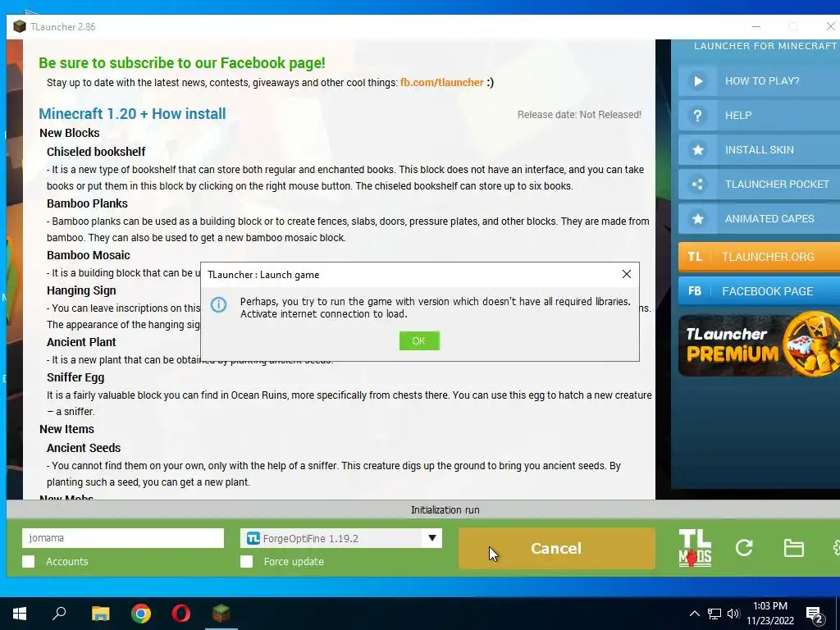Close the TLauncher Launch game dialog
The width and height of the screenshot is (840, 630).
coord(626,274)
